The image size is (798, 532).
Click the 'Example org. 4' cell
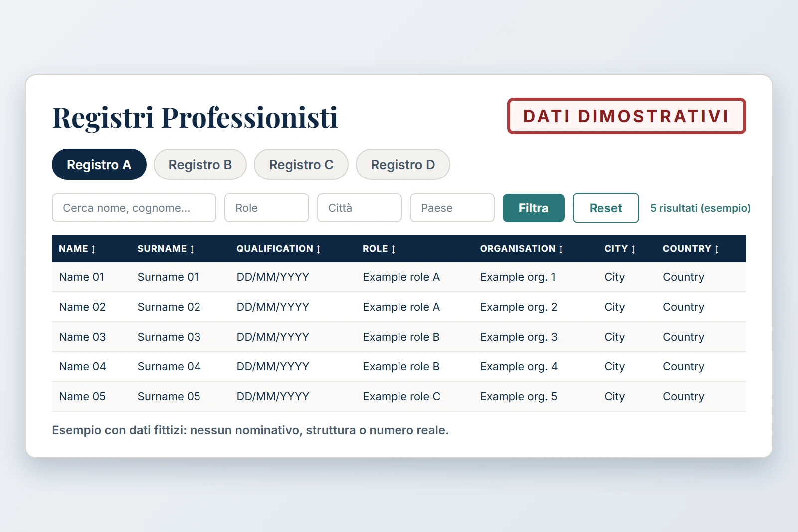(519, 366)
